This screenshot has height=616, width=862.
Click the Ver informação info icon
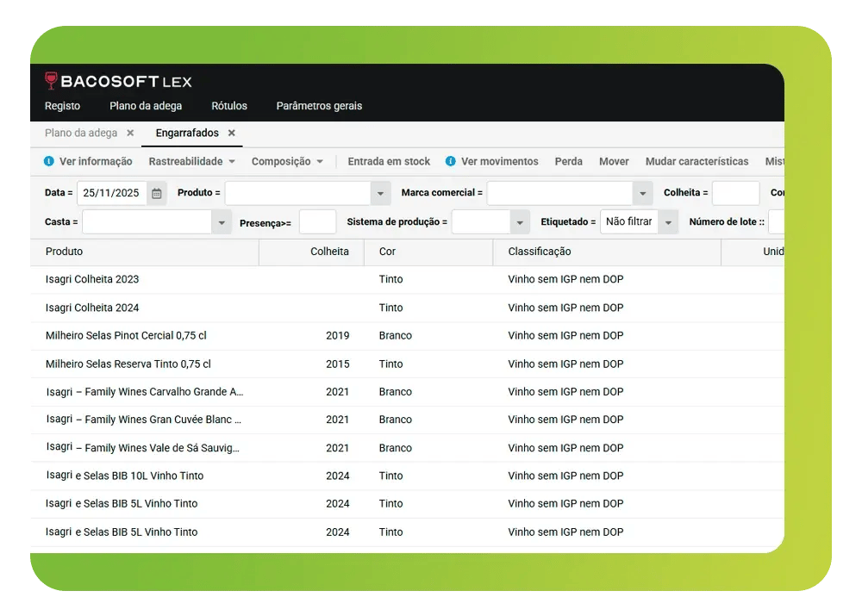coord(49,161)
